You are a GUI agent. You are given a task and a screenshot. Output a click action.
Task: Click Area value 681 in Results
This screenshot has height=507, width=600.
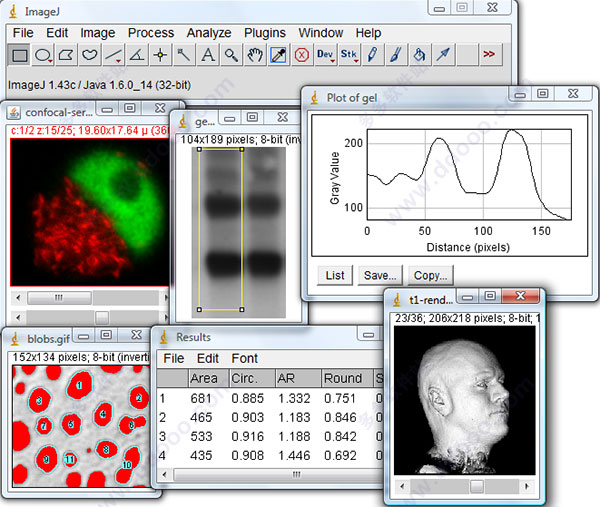coord(201,399)
